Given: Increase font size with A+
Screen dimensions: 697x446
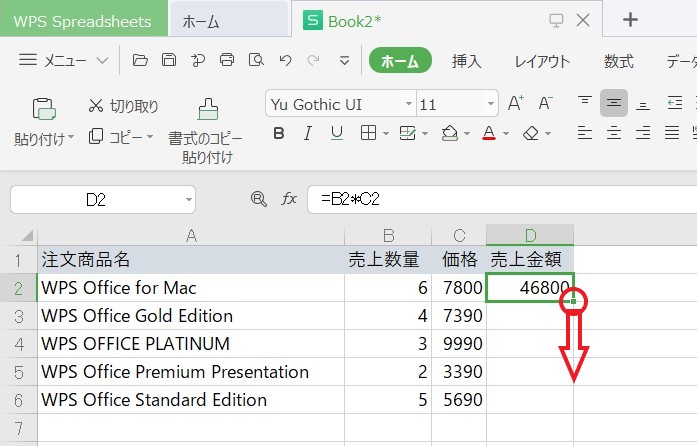Looking at the screenshot, I should 516,103.
